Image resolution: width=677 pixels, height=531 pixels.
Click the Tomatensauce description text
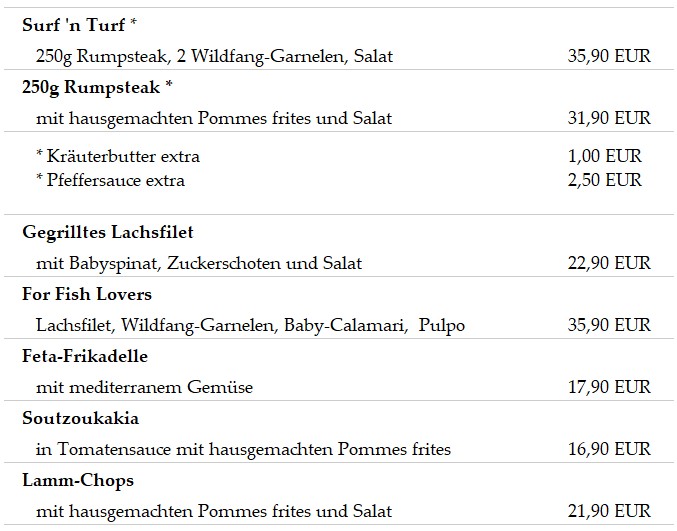[243, 449]
